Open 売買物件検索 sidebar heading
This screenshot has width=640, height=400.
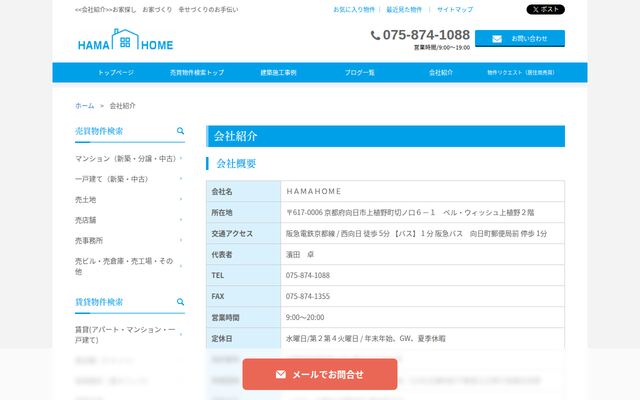point(99,131)
